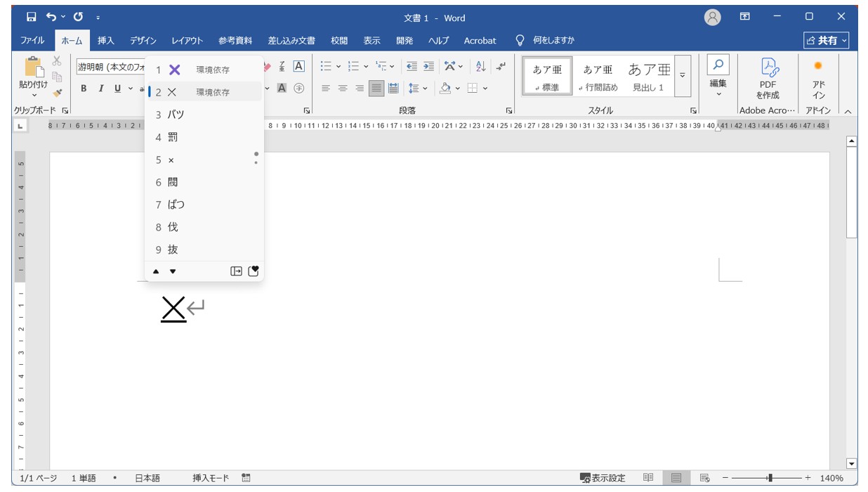Image resolution: width=868 pixels, height=492 pixels.
Task: Open the underline style dropdown arrow
Action: point(131,88)
